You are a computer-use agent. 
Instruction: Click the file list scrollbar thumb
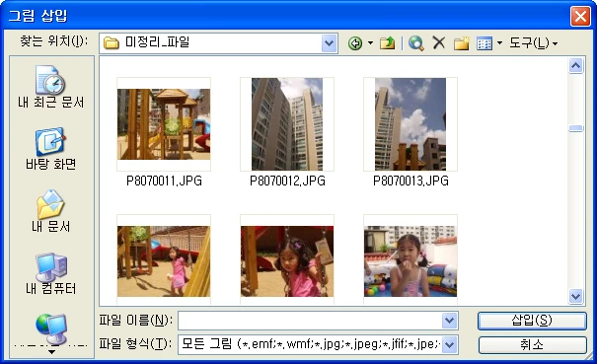coord(575,128)
